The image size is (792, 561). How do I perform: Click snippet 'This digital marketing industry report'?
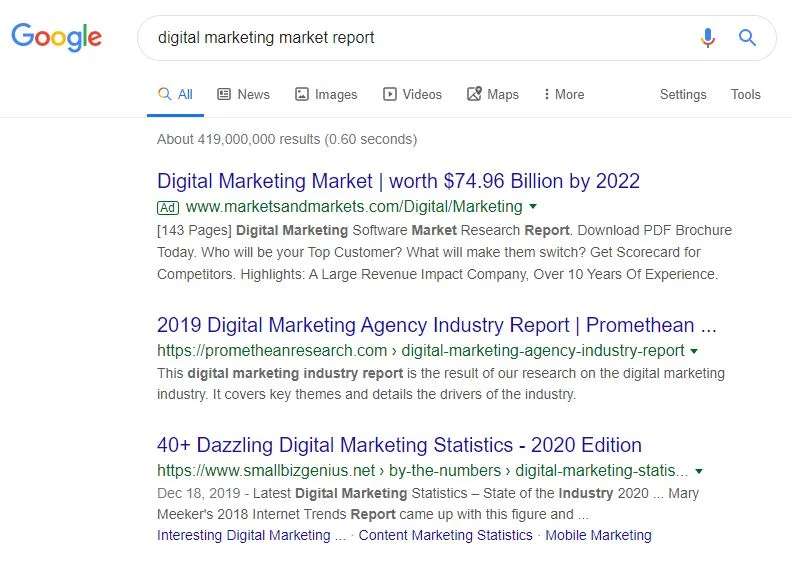[x=441, y=384]
